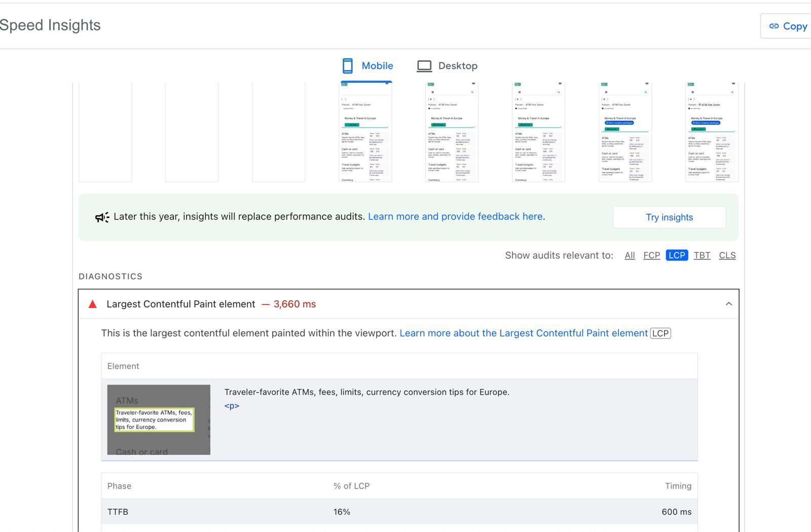Click the Timing column header
The height and width of the screenshot is (532, 811).
point(678,486)
